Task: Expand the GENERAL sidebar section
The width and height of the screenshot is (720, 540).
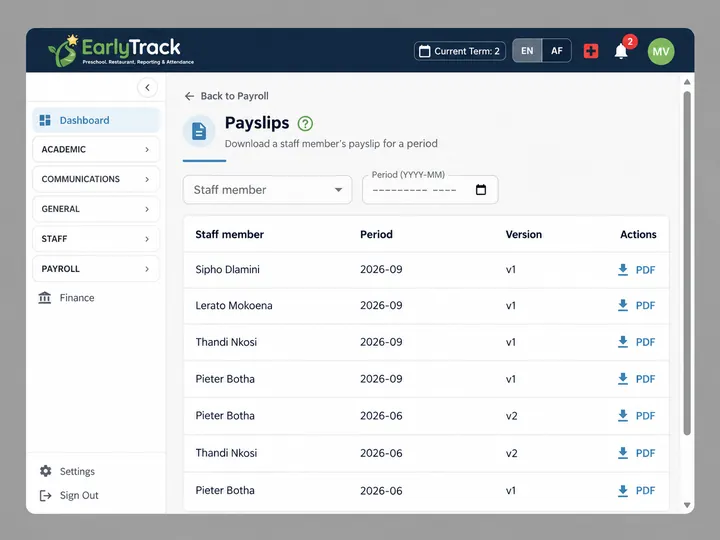Action: click(96, 209)
